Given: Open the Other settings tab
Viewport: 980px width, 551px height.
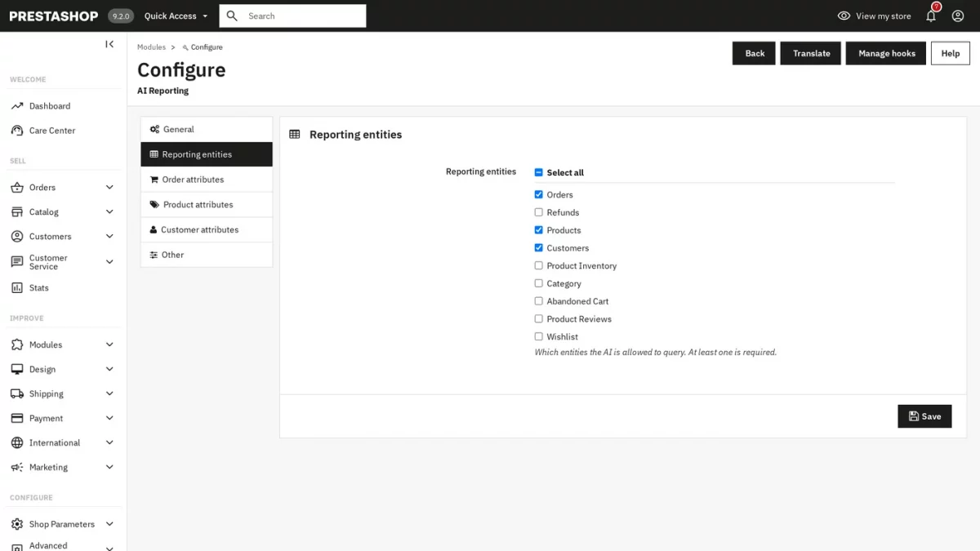Looking at the screenshot, I should (x=207, y=255).
